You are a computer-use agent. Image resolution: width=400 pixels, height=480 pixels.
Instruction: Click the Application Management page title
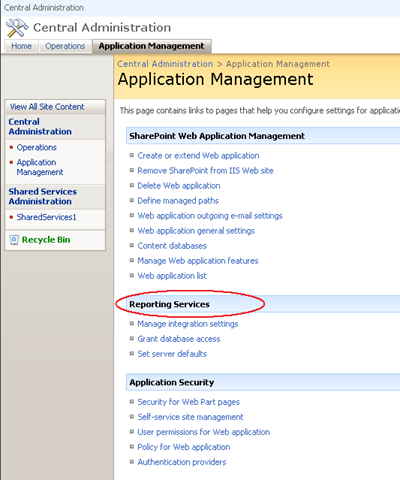[x=215, y=79]
